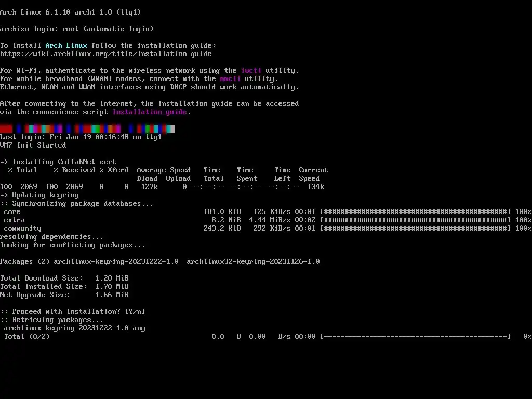The image size is (532, 399).
Task: Click the Installation_guide script name
Action: [x=150, y=112]
